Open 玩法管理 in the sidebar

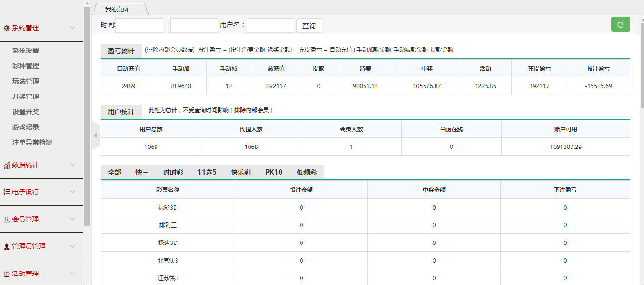(26, 81)
